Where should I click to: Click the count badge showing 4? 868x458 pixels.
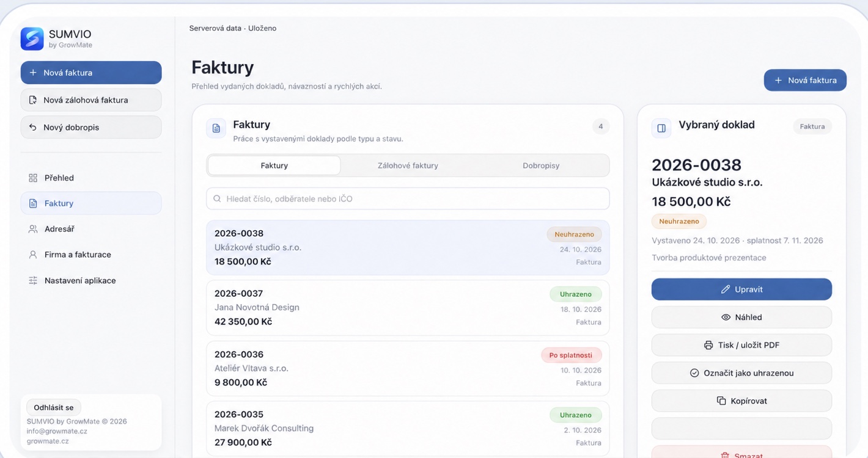[600, 126]
